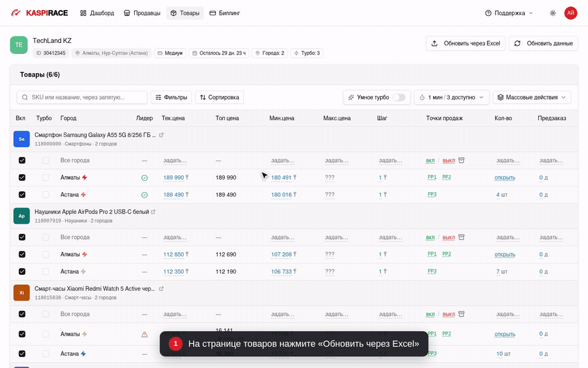Expand the 1 мин / 3 доступно dropdown

[452, 98]
